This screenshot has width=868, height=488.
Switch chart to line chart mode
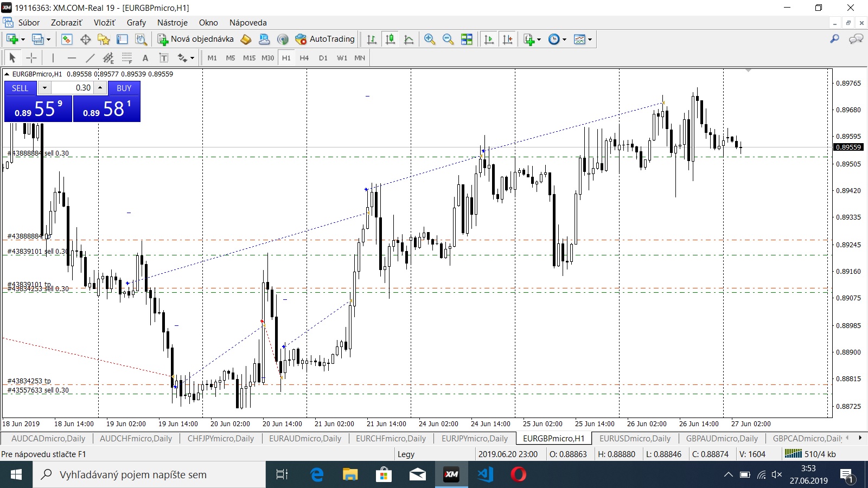[x=409, y=39]
